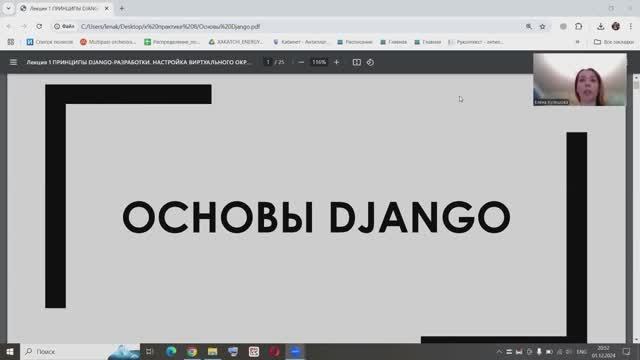
Task: Open the Windows Start menu
Action: 10,351
